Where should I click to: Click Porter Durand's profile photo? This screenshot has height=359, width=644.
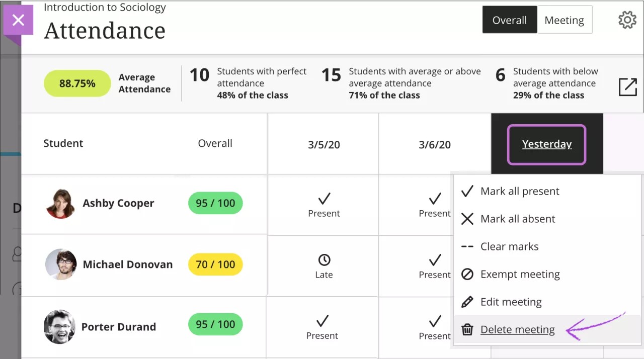(59, 327)
